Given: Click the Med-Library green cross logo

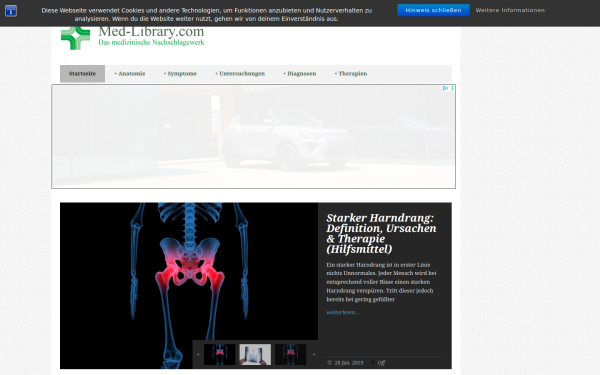Looking at the screenshot, I should coord(75,38).
